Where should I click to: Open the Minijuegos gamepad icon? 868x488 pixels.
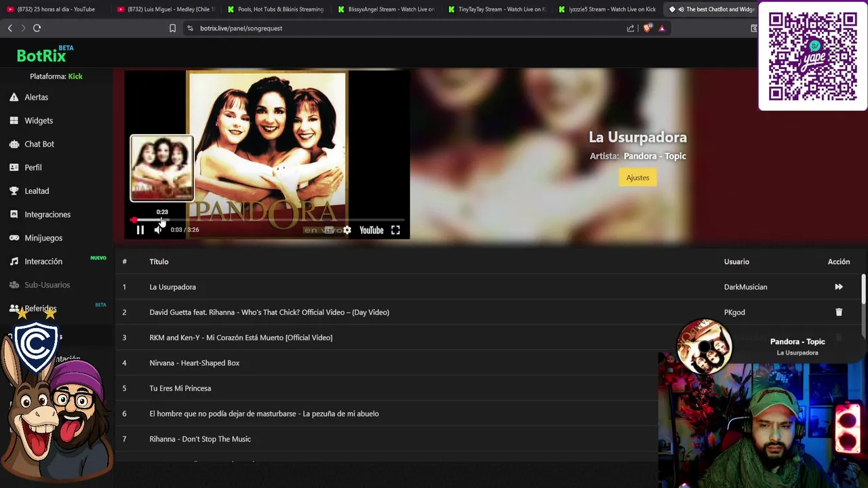14,238
